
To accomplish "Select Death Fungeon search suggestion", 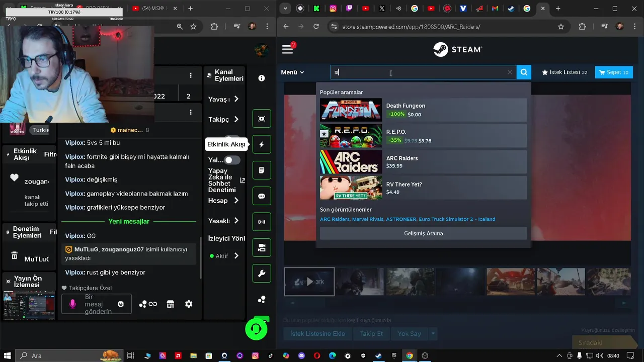I will tap(423, 110).
